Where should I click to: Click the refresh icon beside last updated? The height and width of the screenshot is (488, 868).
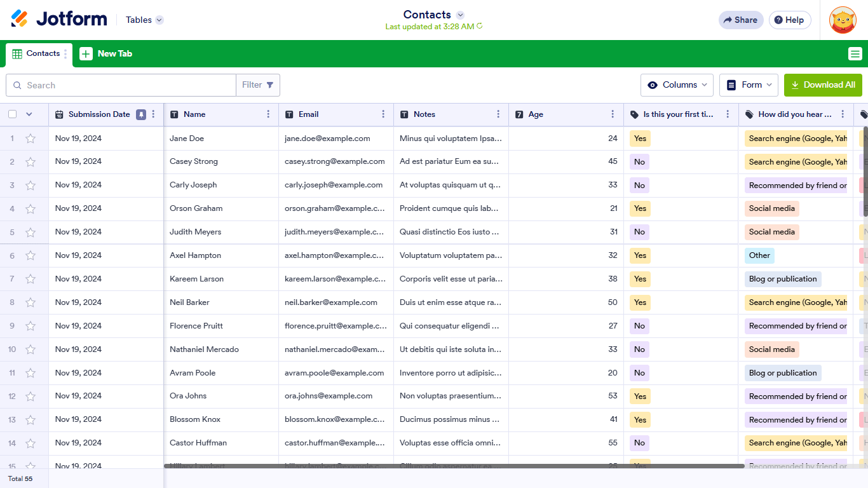tap(480, 26)
